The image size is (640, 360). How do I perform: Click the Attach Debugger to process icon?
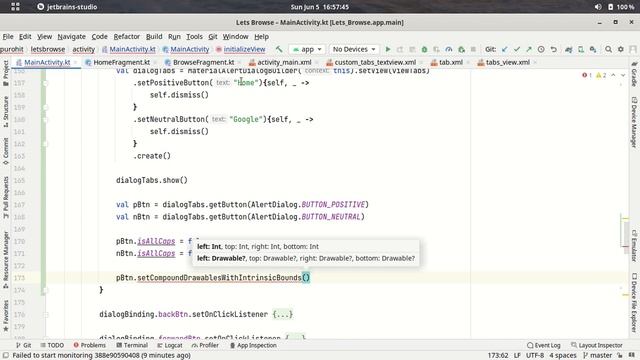461,49
